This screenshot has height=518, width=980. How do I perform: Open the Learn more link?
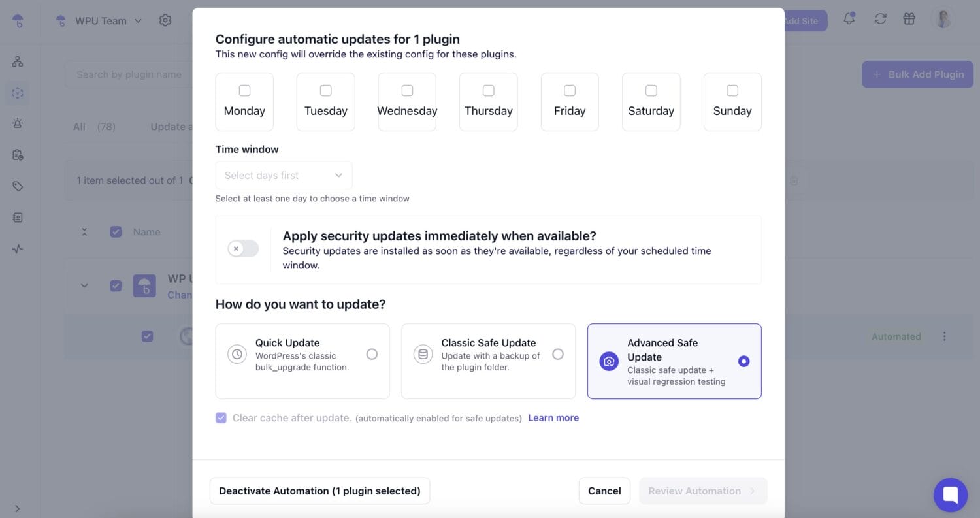point(553,418)
